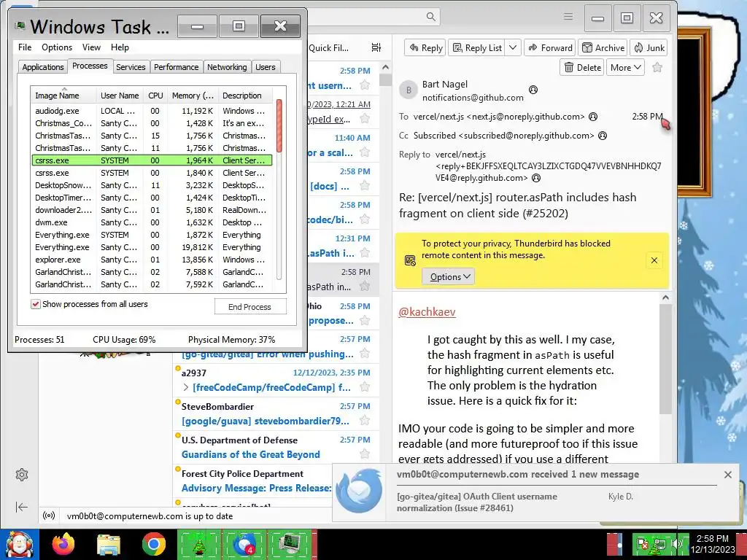Click the Quick Filter button
747x560 pixels.
click(329, 47)
